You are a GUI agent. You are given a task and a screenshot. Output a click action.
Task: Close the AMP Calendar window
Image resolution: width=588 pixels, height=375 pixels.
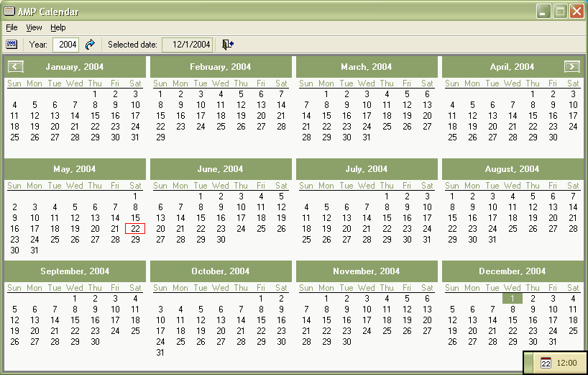tap(576, 12)
